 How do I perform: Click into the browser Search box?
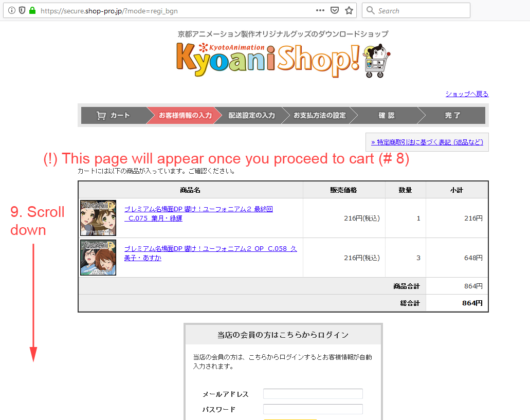pos(416,10)
